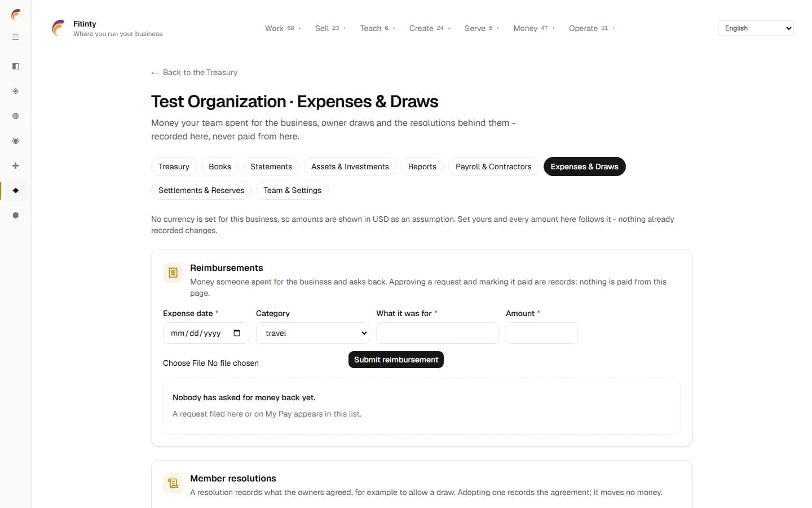The width and height of the screenshot is (812, 508).
Task: Open the English language selector
Action: (756, 28)
